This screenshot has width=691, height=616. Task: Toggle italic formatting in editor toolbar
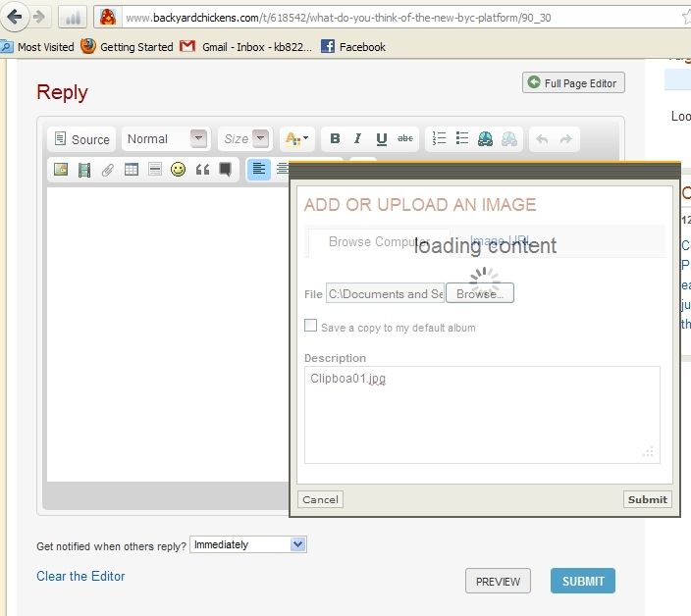(357, 139)
